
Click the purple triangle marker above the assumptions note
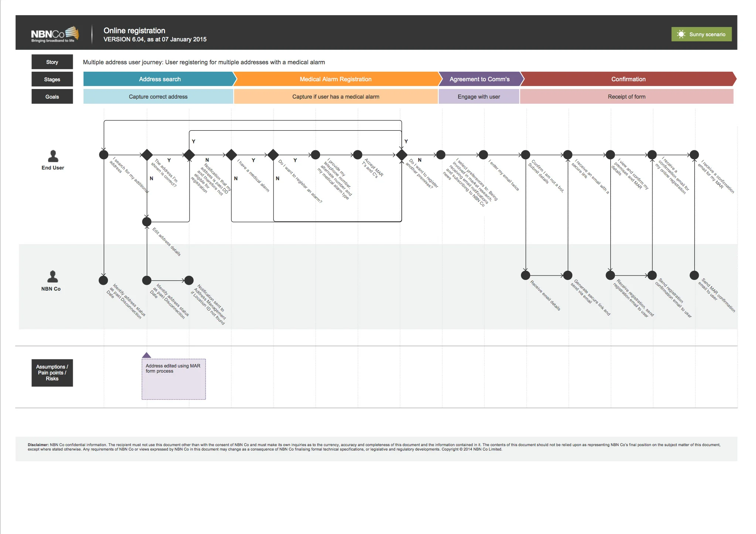click(x=147, y=355)
